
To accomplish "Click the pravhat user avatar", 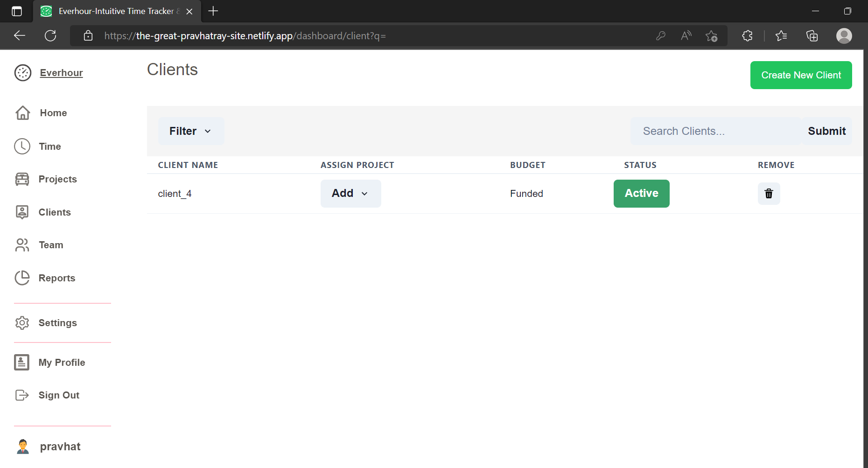I will coord(22,447).
